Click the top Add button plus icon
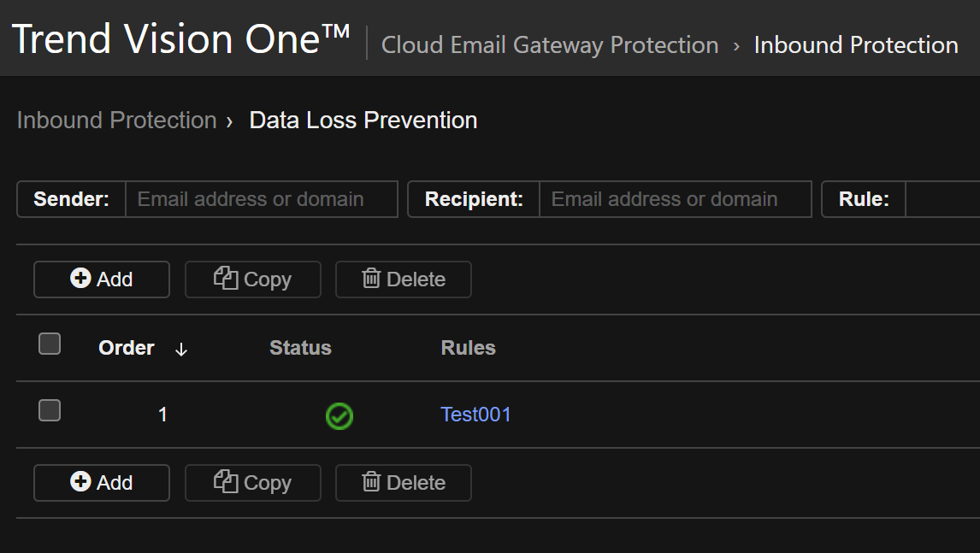 (80, 279)
